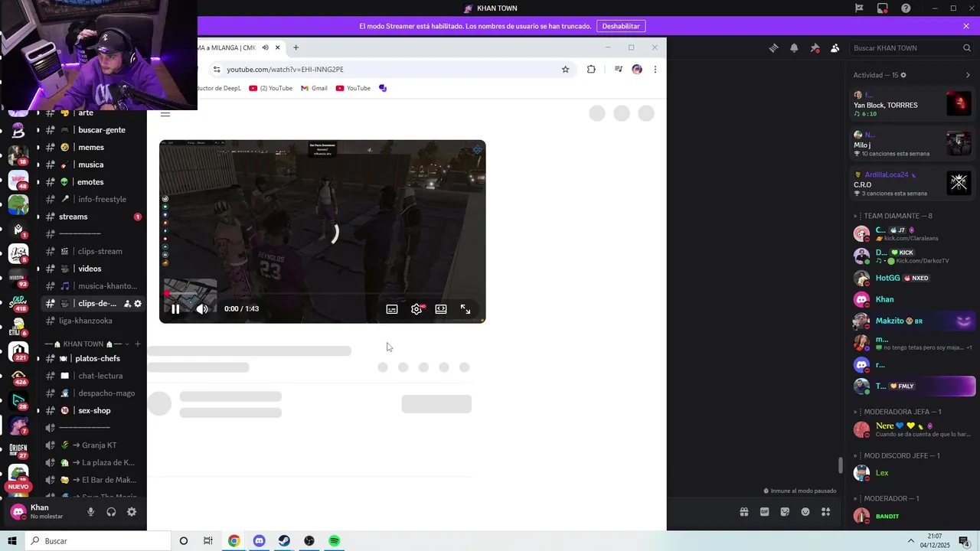Open the Chrome media control icon
Viewport: 980px width, 551px height.
(618, 70)
